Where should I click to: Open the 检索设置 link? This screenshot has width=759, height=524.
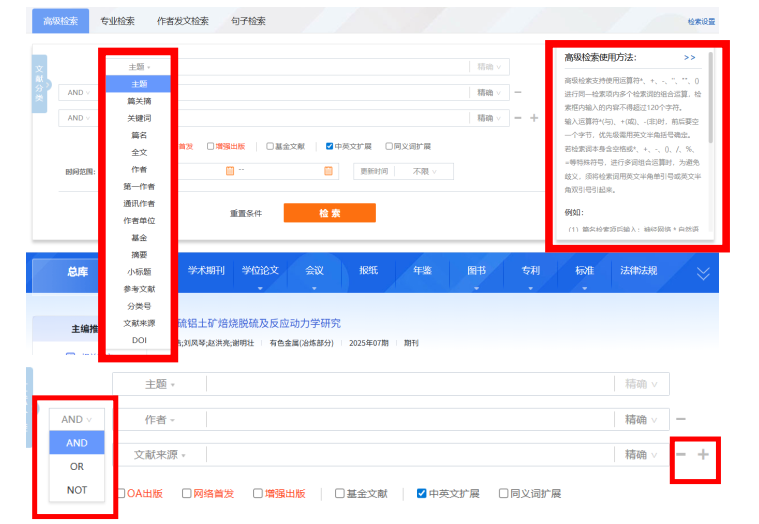[x=701, y=21]
